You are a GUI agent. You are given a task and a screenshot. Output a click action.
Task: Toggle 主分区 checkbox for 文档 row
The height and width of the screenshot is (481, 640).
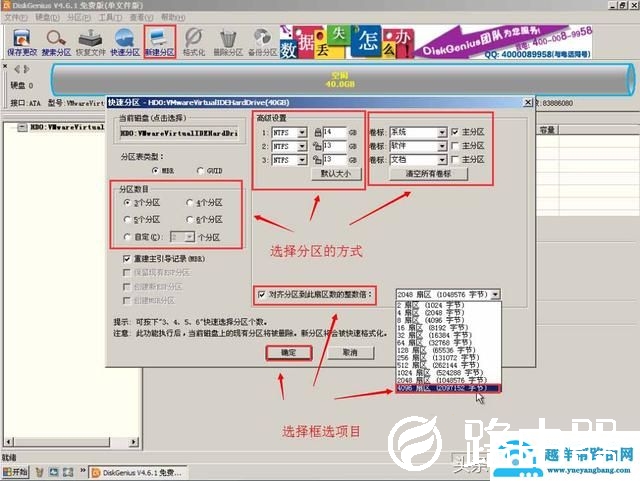click(x=455, y=160)
